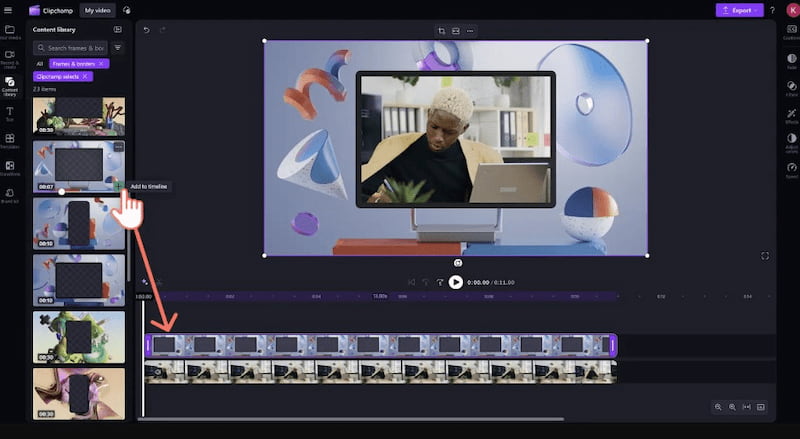Rewind five seconds control
This screenshot has height=439, width=800.
pos(426,282)
